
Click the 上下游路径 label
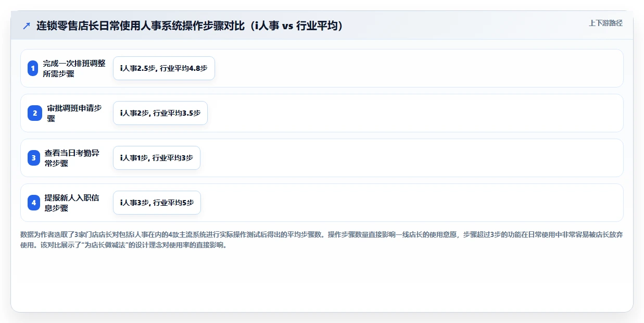[605, 23]
